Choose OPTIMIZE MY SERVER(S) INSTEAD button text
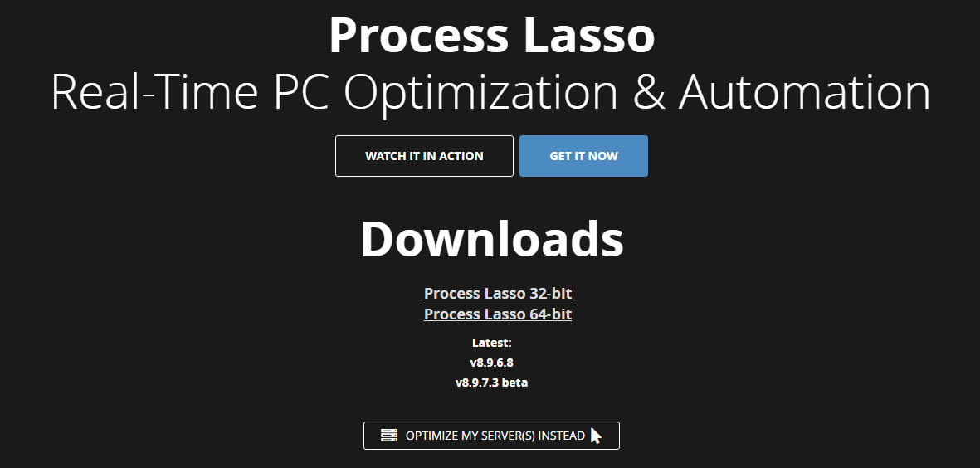 click(495, 436)
